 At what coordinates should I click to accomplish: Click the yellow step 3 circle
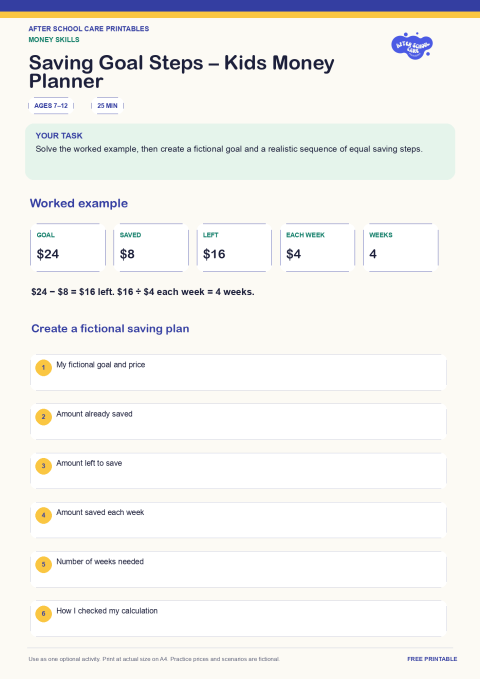pyautogui.click(x=43, y=466)
